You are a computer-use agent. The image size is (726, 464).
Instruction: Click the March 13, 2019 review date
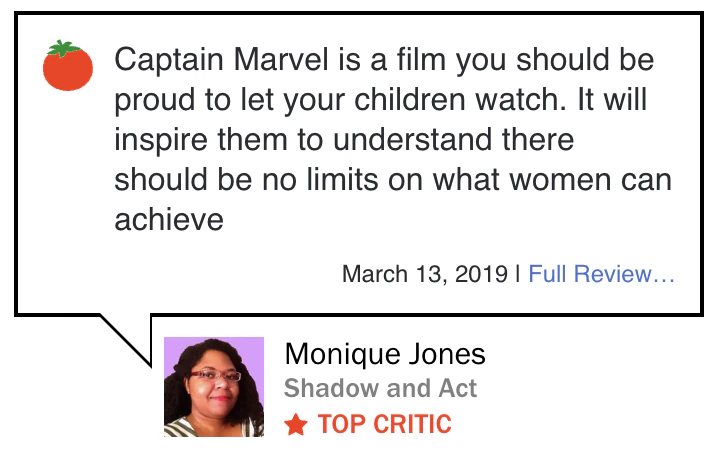[424, 274]
